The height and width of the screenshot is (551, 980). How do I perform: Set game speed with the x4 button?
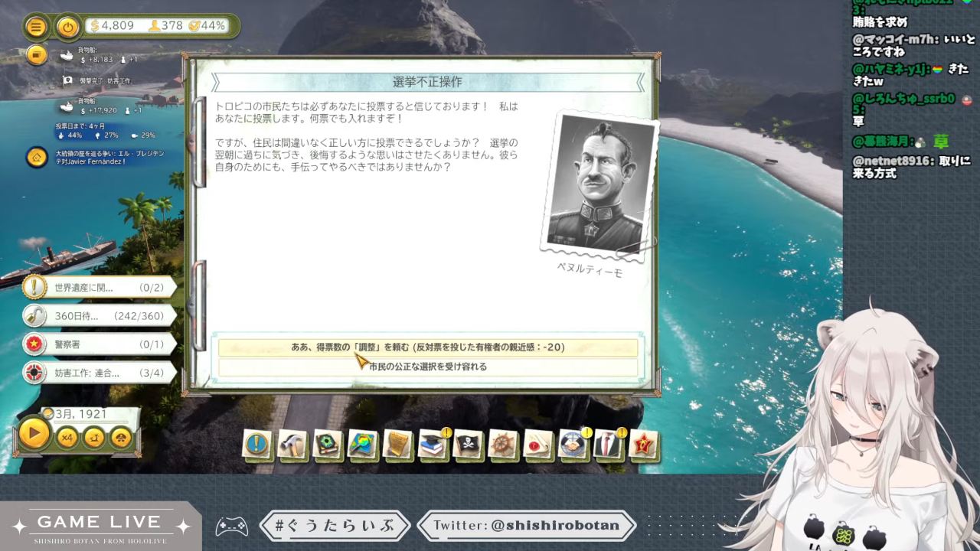pyautogui.click(x=67, y=438)
